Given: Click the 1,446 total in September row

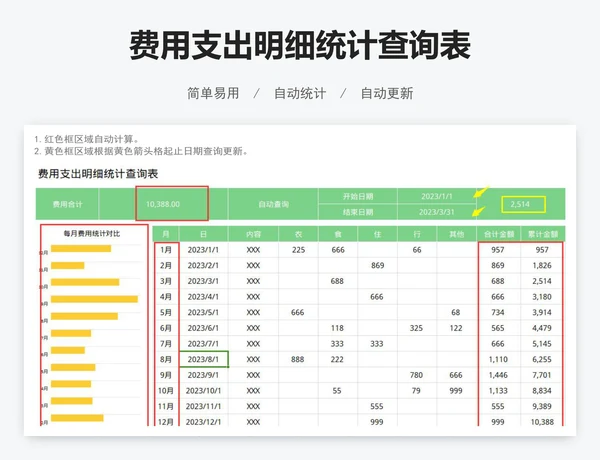Looking at the screenshot, I should click(498, 375).
